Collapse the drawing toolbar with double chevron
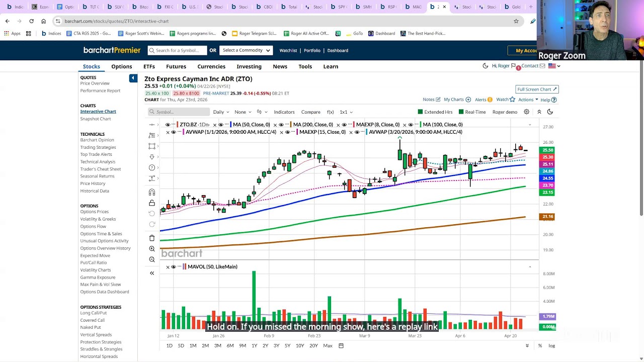This screenshot has width=644, height=362. coord(152,273)
